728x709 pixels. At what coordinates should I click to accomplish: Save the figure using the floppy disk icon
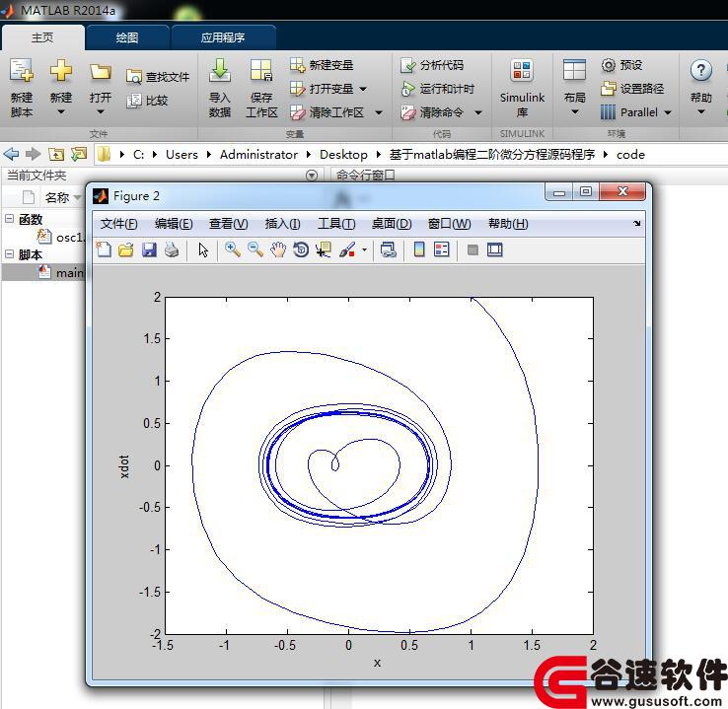pos(149,249)
